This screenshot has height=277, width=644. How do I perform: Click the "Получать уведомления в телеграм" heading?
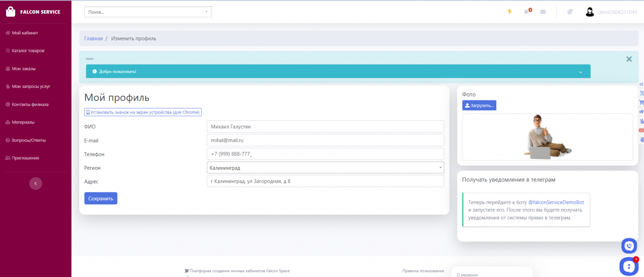(509, 180)
